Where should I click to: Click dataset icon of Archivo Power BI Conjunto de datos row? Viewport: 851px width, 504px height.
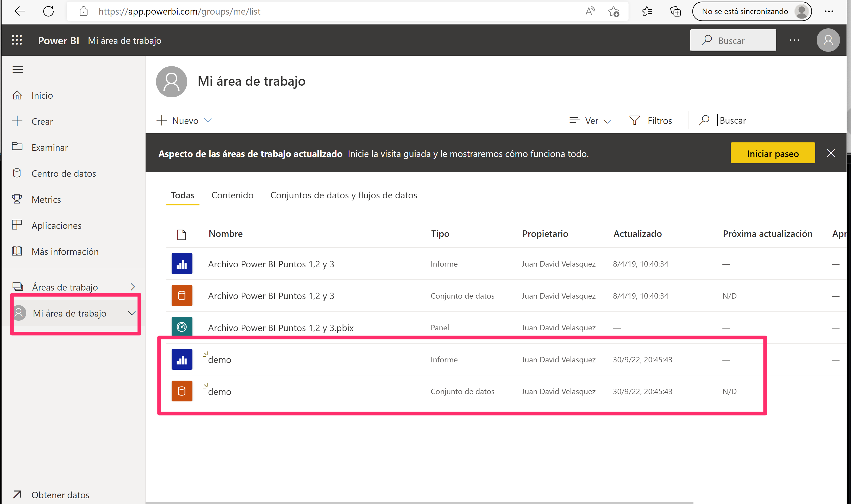pyautogui.click(x=182, y=295)
